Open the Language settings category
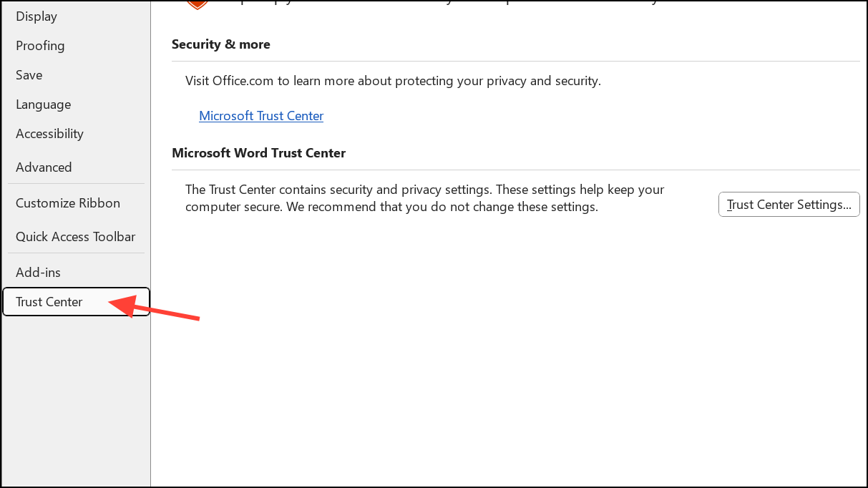 tap(43, 104)
